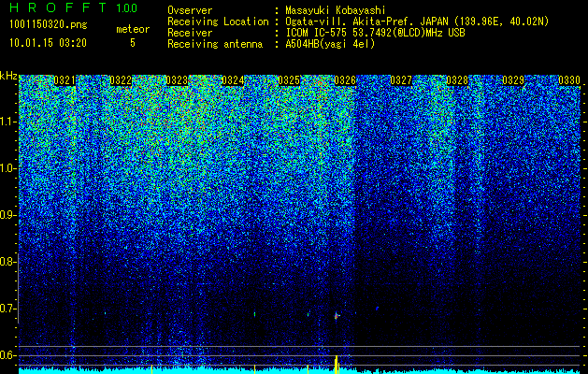Click the date stamp 10.01.15 03:20
The image size is (588, 374).
pos(48,43)
